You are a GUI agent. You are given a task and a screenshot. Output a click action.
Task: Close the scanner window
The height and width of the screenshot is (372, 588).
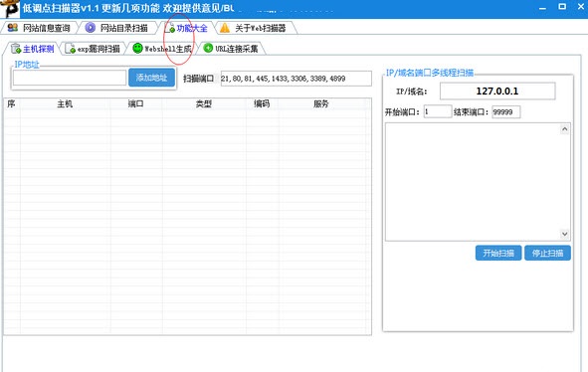pyautogui.click(x=581, y=7)
